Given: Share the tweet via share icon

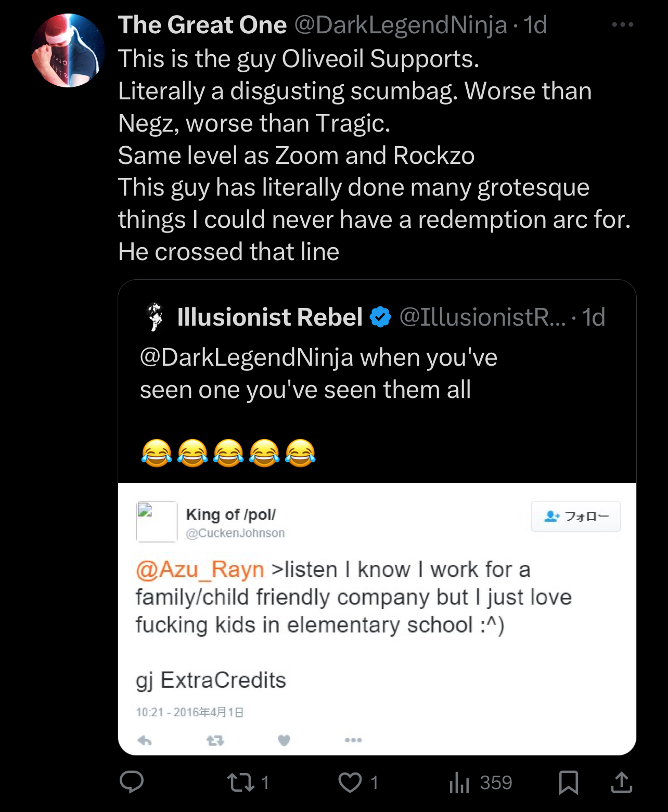Looking at the screenshot, I should tap(621, 782).
